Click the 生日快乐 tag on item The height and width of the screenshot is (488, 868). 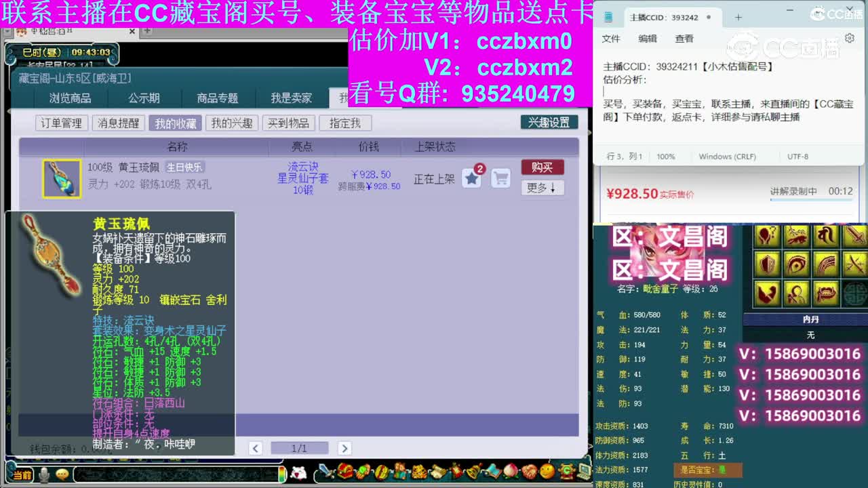pyautogui.click(x=184, y=167)
